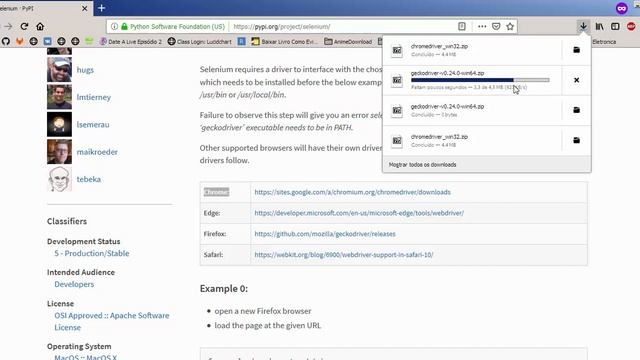Click the hugs avatar thumbnail
The image size is (640, 360).
pyautogui.click(x=59, y=70)
